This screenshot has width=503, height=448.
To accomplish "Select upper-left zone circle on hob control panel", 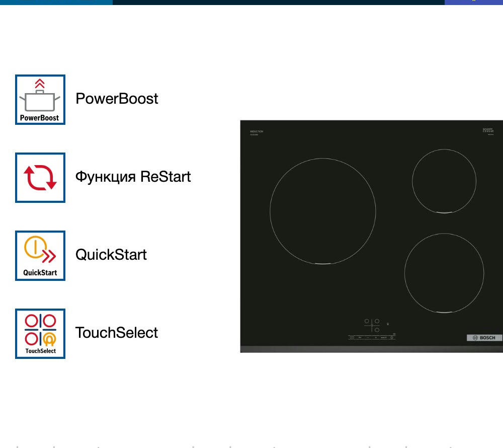I will click(367, 321).
